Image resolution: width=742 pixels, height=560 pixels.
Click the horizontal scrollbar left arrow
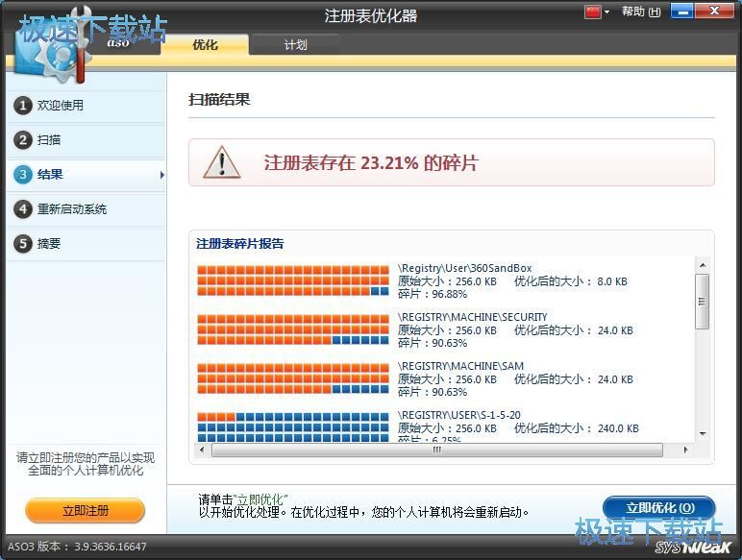[x=202, y=450]
